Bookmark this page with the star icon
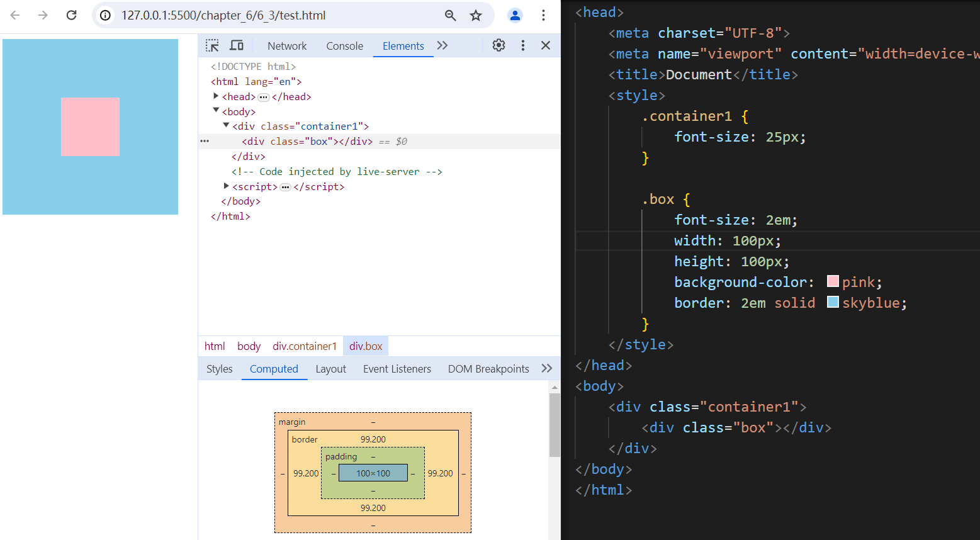Image resolution: width=980 pixels, height=540 pixels. pyautogui.click(x=476, y=15)
